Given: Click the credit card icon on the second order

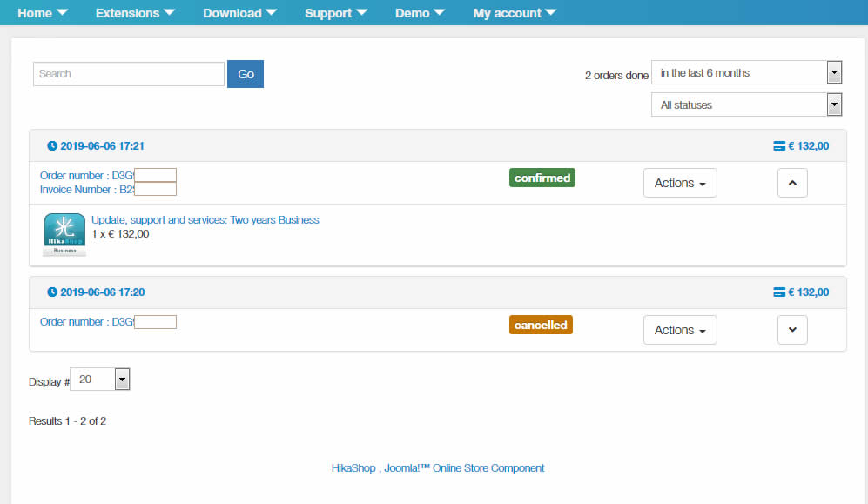Looking at the screenshot, I should click(x=779, y=292).
